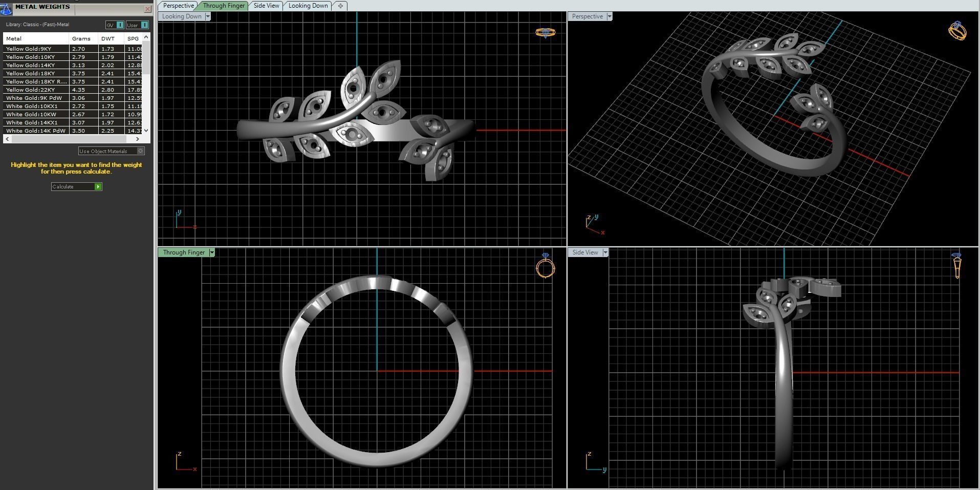Click the Looking Down viewport title label
Viewport: 980px width, 490px height.
tap(182, 16)
